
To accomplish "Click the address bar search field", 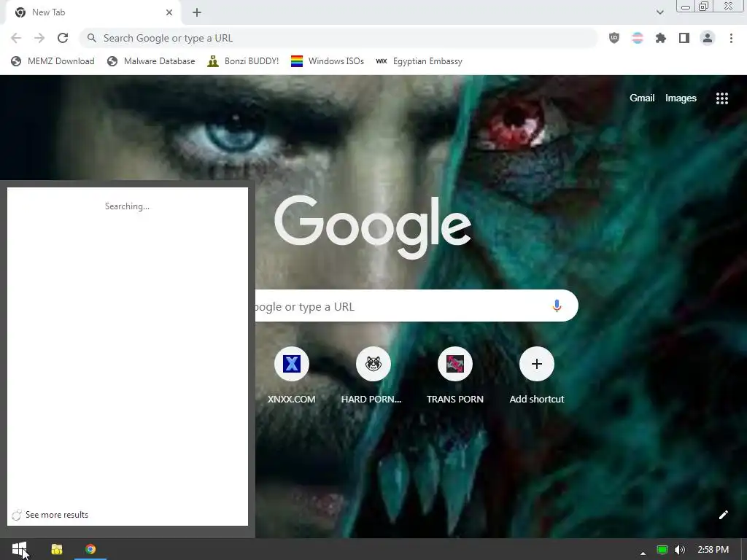I will 338,38.
